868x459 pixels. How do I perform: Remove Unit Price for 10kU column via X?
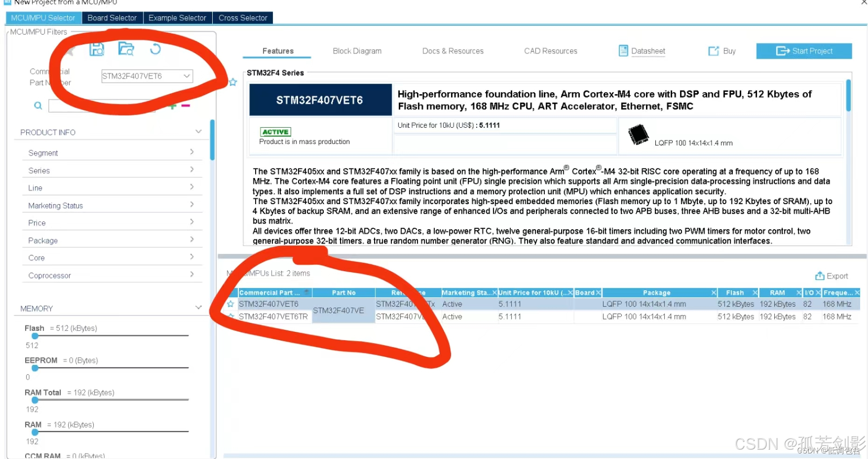[570, 293]
